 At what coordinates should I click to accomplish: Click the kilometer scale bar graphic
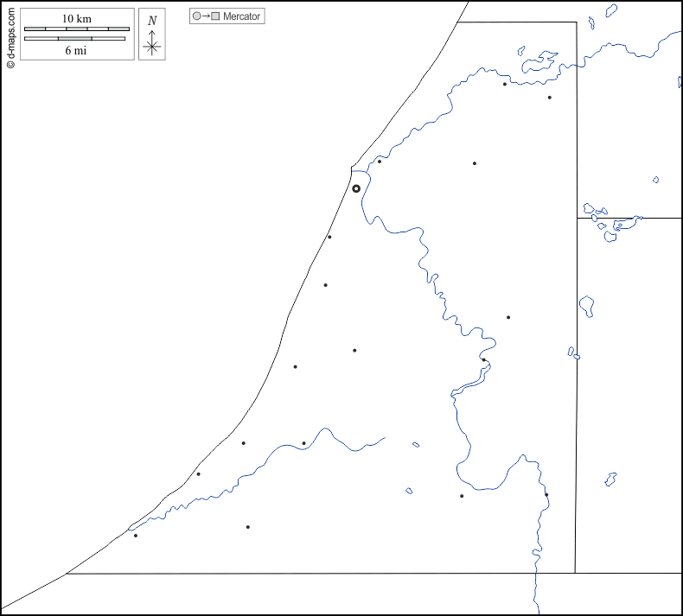click(x=77, y=29)
